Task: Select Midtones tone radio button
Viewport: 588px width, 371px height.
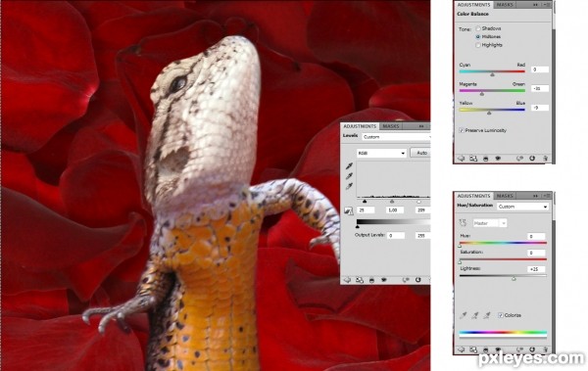Action: (x=478, y=37)
